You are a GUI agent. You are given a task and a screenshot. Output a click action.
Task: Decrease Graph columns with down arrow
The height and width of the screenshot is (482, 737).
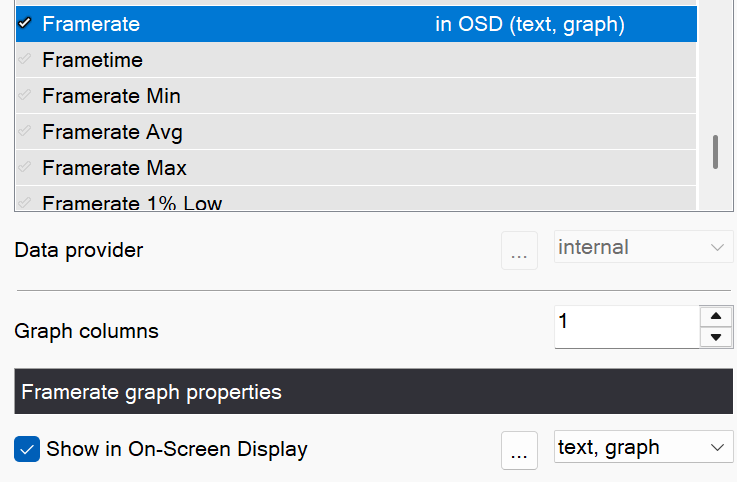(x=715, y=337)
